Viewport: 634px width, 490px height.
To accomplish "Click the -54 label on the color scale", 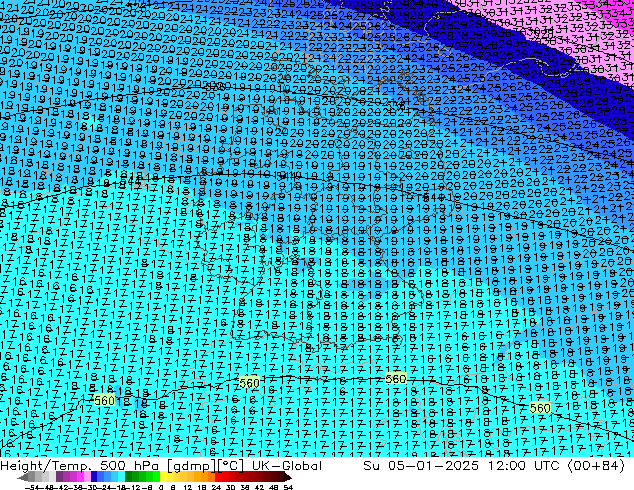I will click(32, 487).
